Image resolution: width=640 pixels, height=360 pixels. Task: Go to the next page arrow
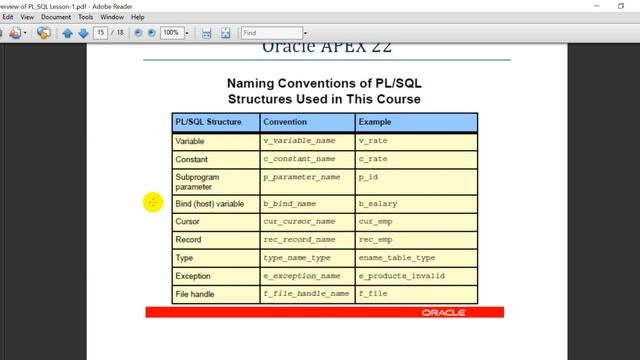83,33
